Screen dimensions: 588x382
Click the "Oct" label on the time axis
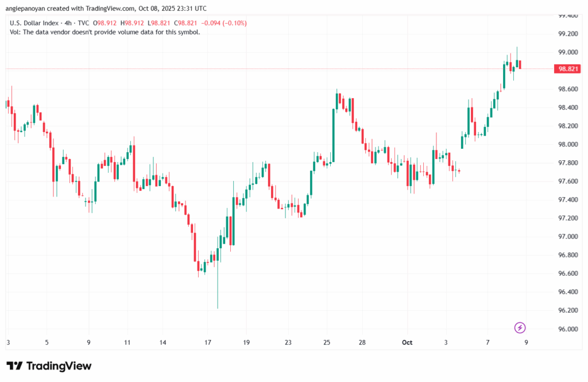point(407,342)
